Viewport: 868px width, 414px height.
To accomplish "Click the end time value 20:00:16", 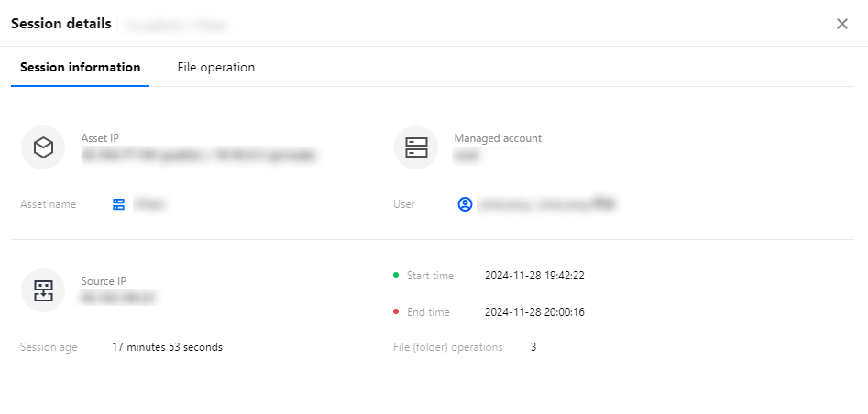I will point(534,312).
